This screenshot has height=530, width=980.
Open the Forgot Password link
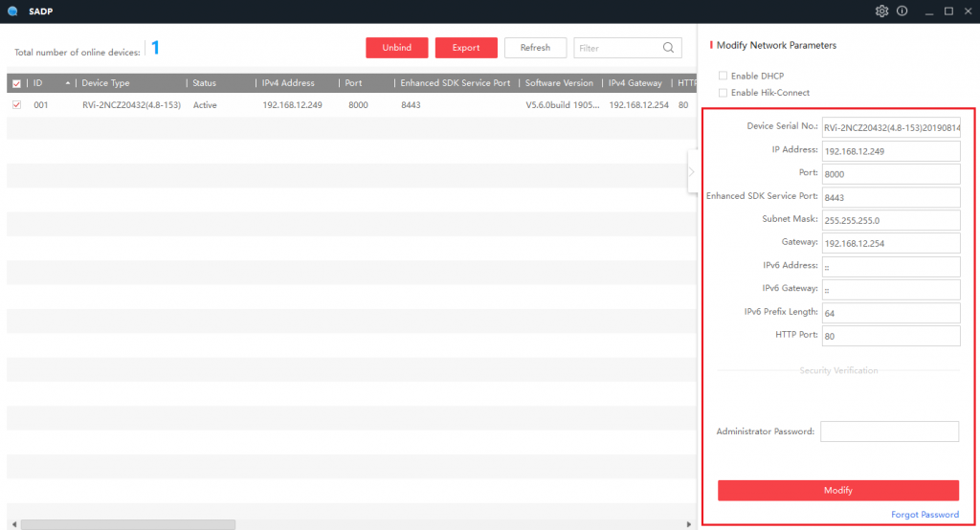(924, 515)
